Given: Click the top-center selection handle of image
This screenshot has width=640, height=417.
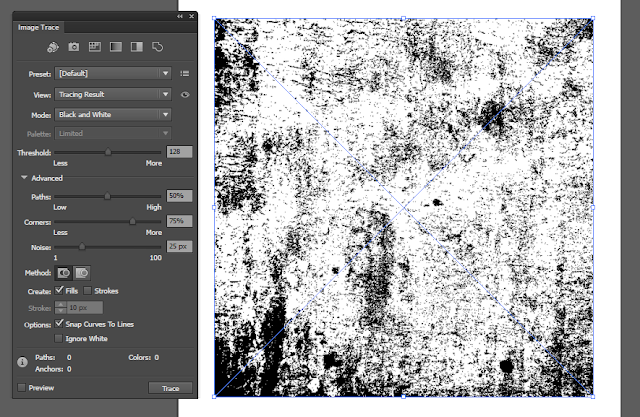Looking at the screenshot, I should coord(404,18).
